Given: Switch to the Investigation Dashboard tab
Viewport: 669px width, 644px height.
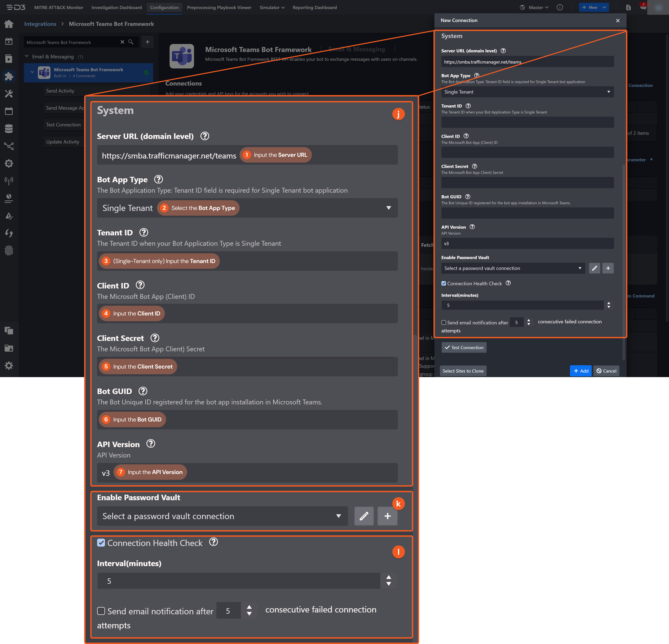Looking at the screenshot, I should (116, 7).
